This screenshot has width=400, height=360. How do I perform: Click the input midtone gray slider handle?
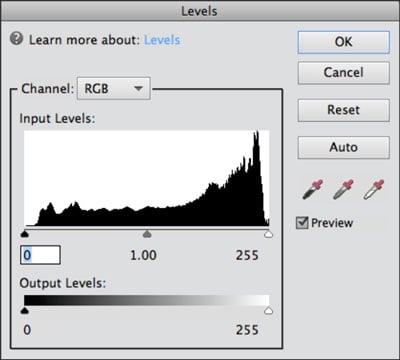(147, 234)
